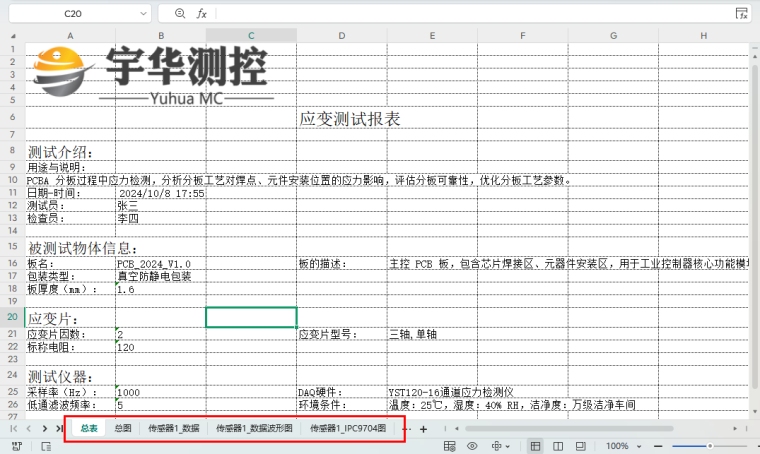Select column G header

(x=613, y=36)
